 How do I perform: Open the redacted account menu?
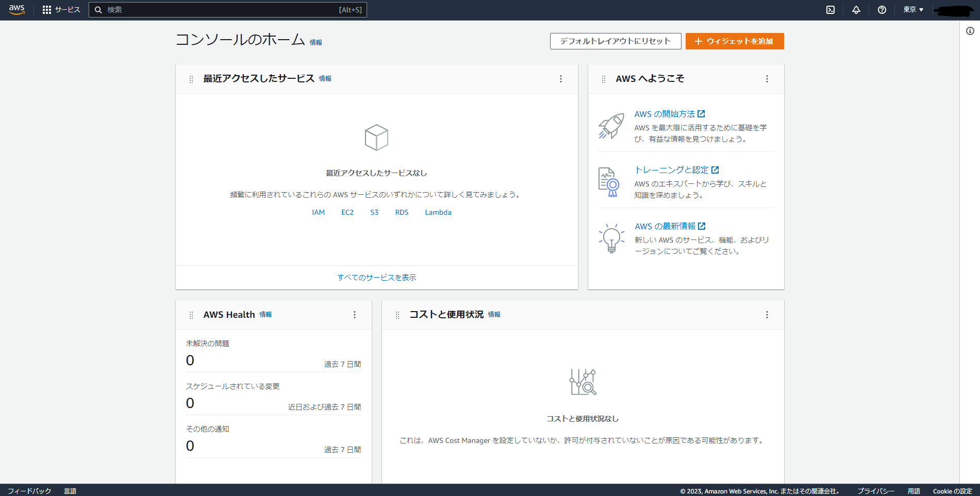pyautogui.click(x=953, y=10)
